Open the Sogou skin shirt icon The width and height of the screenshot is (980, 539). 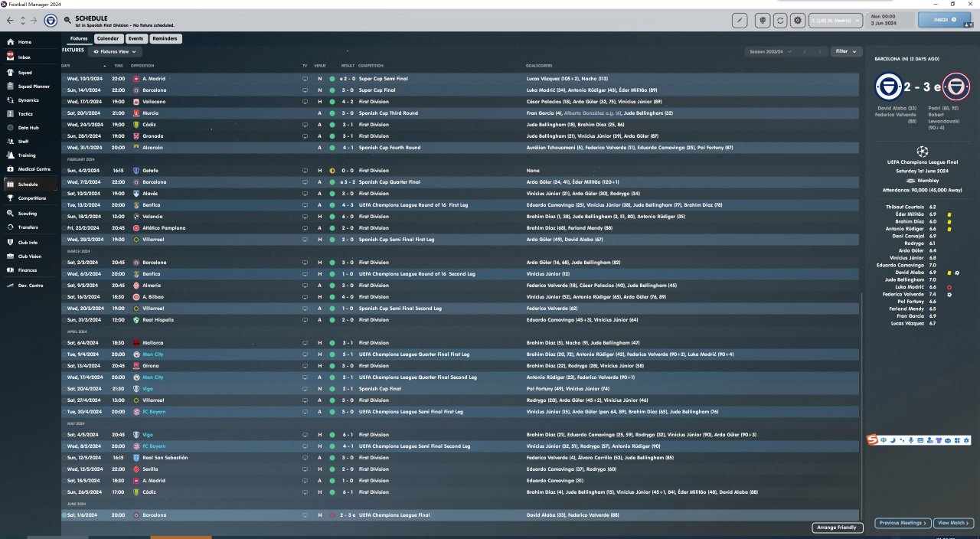(x=939, y=440)
